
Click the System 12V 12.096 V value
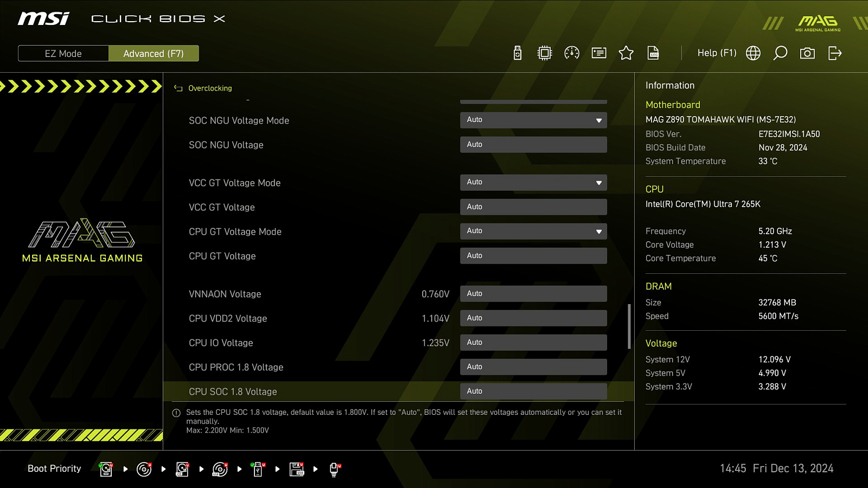click(775, 359)
